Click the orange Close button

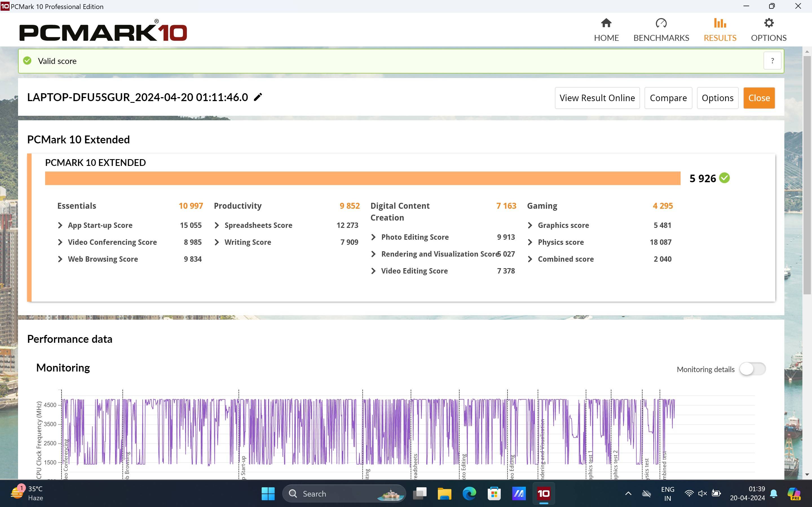(x=759, y=98)
